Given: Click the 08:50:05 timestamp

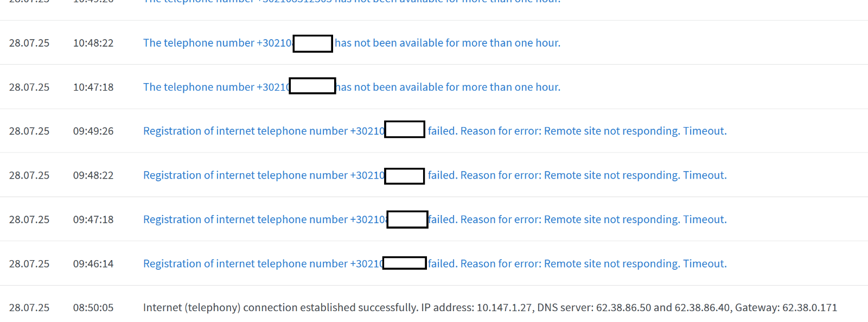Looking at the screenshot, I should click(x=93, y=308).
